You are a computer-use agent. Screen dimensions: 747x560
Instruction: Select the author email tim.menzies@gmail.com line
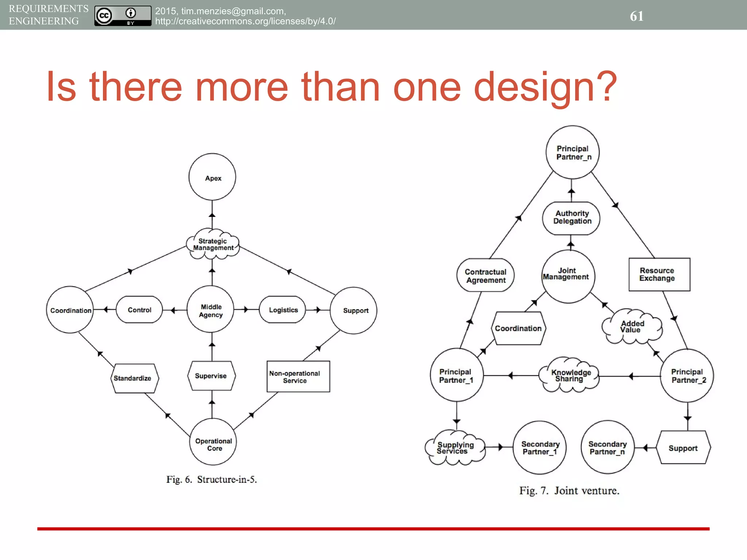point(220,11)
